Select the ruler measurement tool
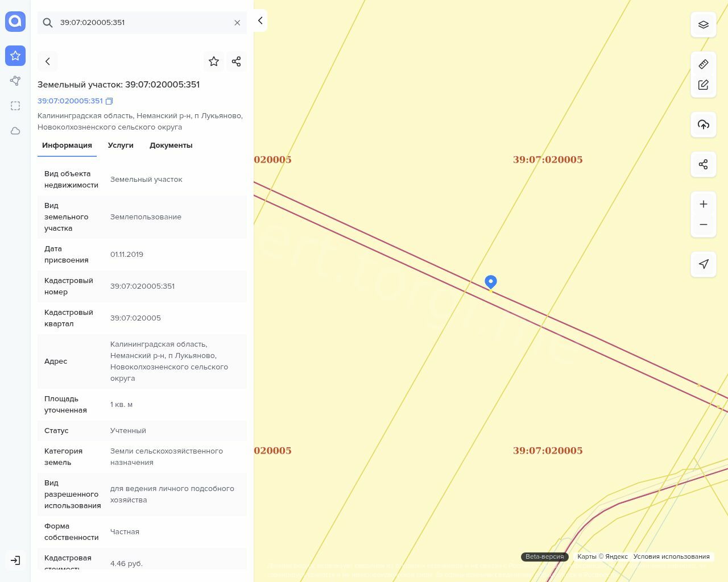728x582 pixels. tap(703, 64)
